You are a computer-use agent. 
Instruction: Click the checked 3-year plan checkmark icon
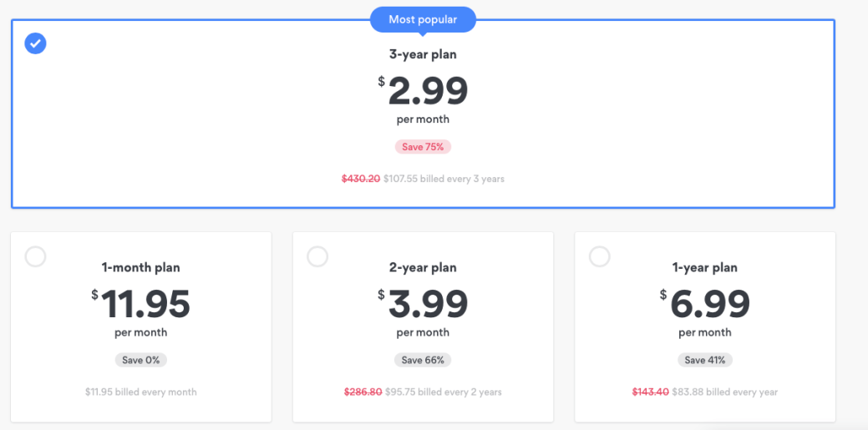pos(35,43)
